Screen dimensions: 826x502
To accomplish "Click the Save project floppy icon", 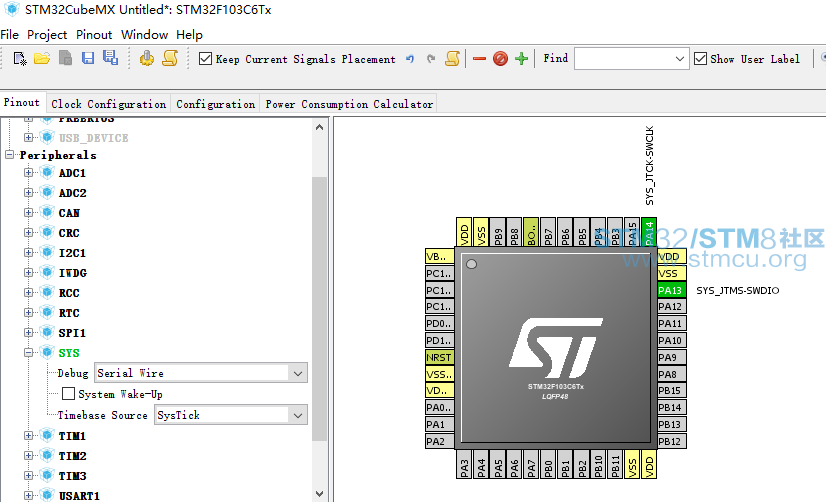I will [88, 58].
